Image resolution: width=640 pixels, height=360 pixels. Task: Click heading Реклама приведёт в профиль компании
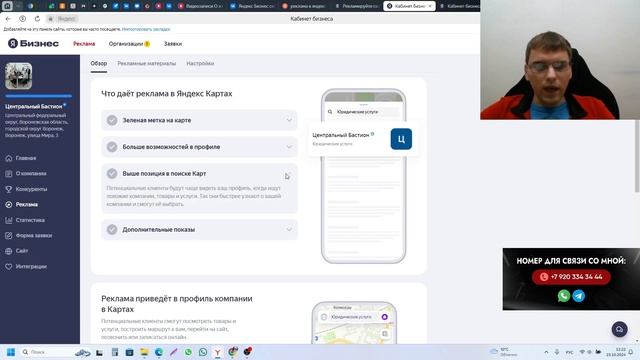177,304
